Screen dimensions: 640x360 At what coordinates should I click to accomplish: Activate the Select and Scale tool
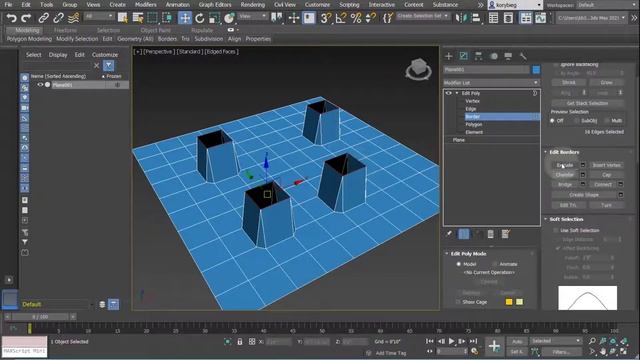pyautogui.click(x=214, y=18)
